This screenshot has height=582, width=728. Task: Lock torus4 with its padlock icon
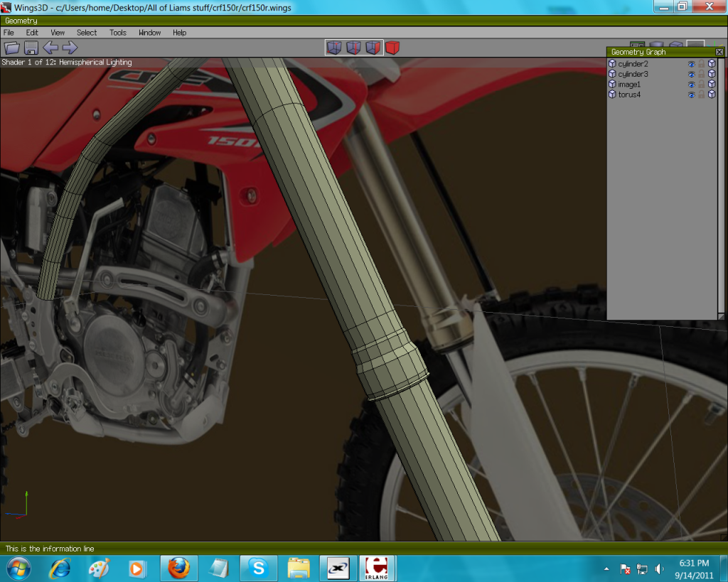tap(702, 95)
